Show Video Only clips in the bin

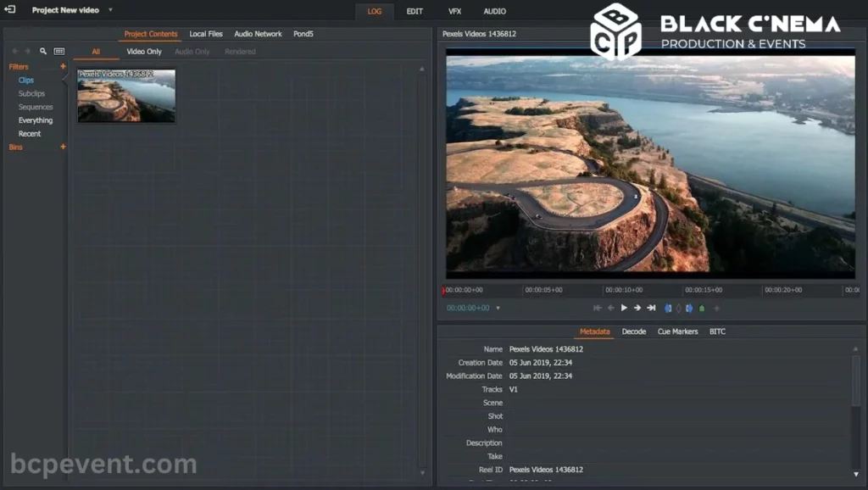point(143,51)
